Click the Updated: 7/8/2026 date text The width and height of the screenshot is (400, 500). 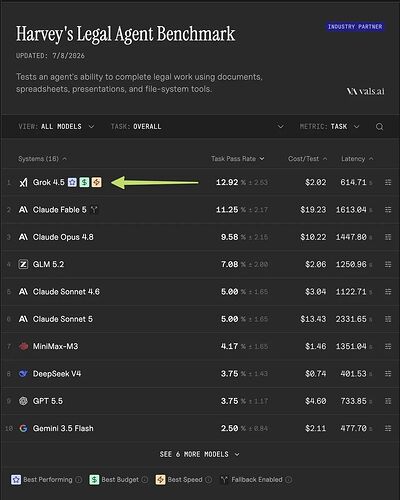click(x=50, y=56)
